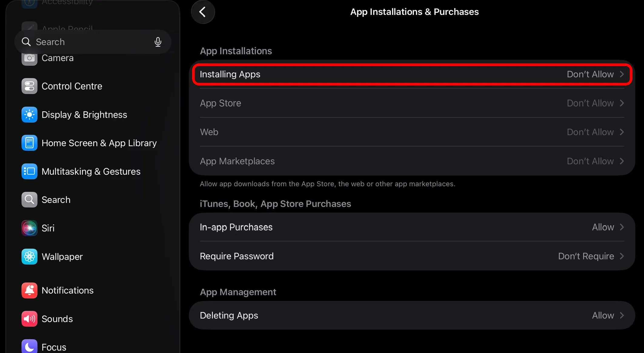The width and height of the screenshot is (644, 353).
Task: Expand Require Password chevron
Action: tap(622, 256)
